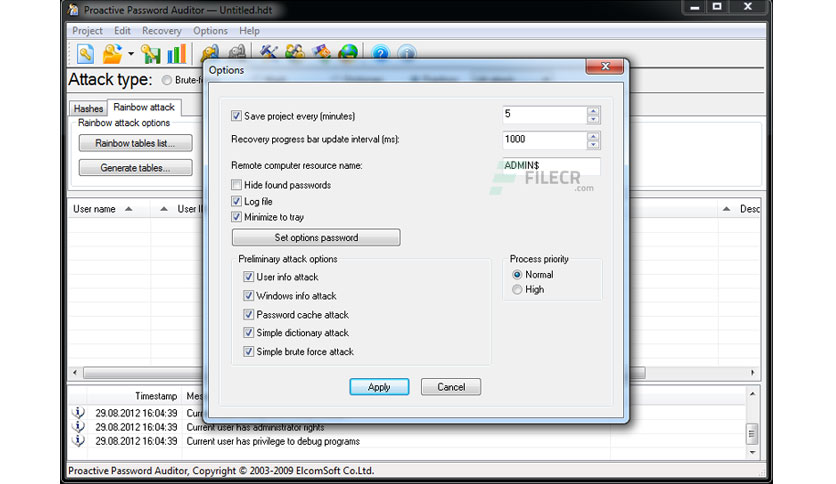836x484 pixels.
Task: Enable Hide found passwords checkbox
Action: [236, 184]
